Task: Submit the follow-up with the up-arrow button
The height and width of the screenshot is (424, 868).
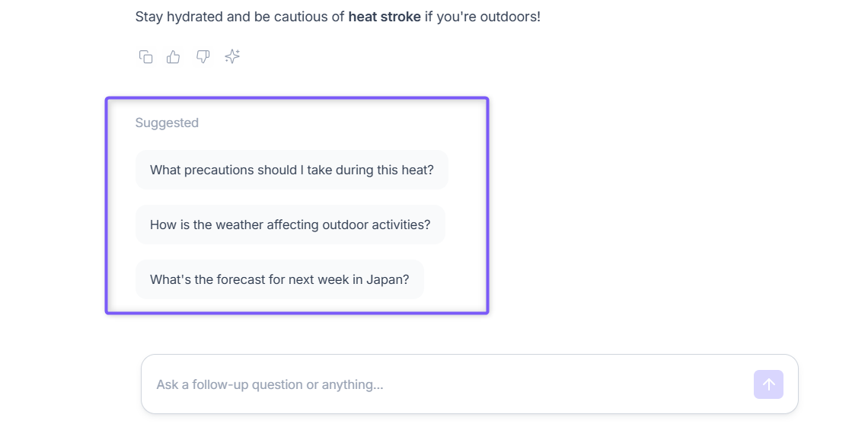Action: (x=768, y=384)
